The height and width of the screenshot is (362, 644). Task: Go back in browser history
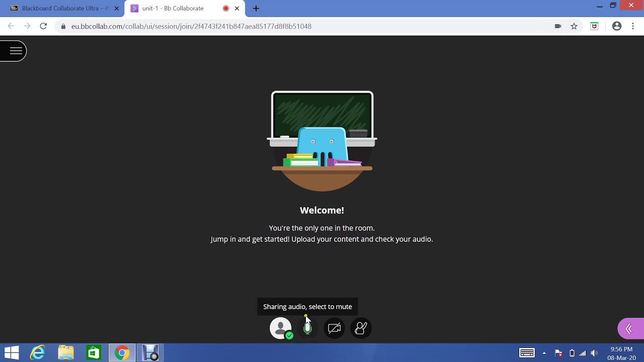pyautogui.click(x=11, y=26)
